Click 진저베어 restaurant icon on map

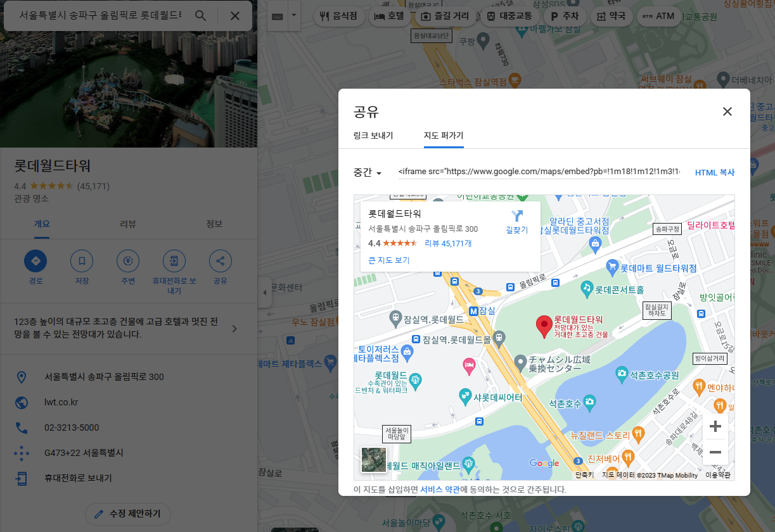627,456
